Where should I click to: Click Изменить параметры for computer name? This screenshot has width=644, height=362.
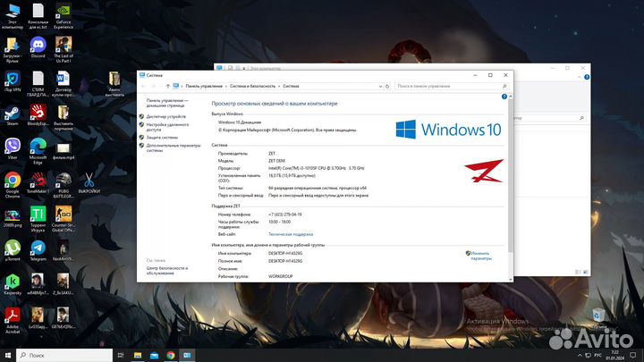(481, 257)
